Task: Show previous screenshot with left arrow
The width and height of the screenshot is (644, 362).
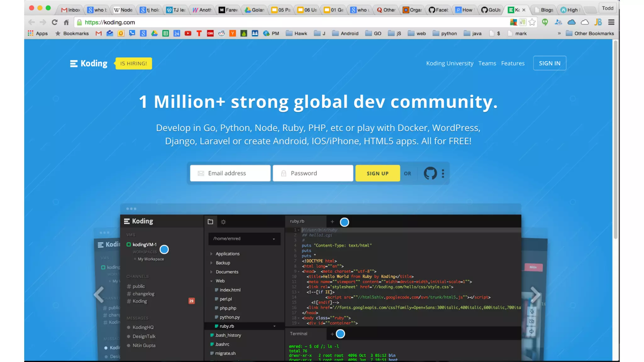Action: coord(99,294)
